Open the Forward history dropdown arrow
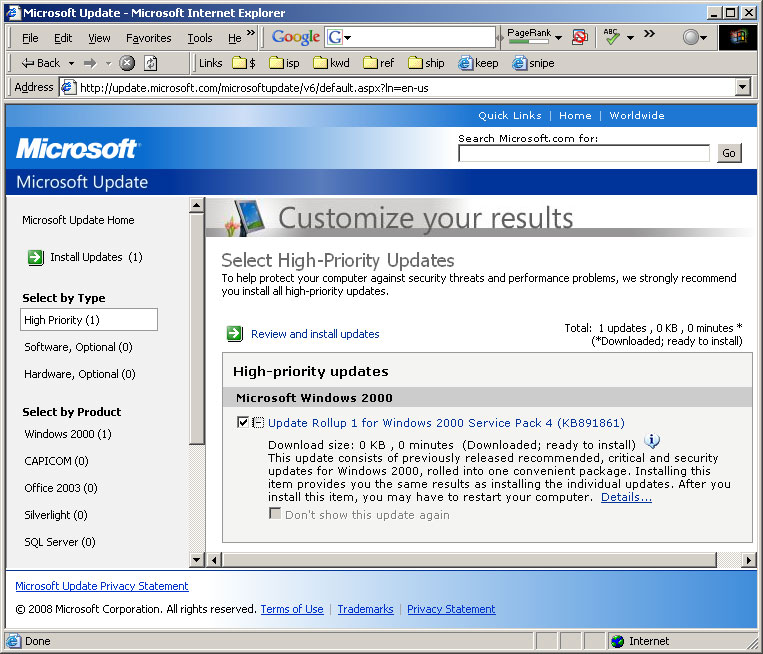 (x=108, y=63)
